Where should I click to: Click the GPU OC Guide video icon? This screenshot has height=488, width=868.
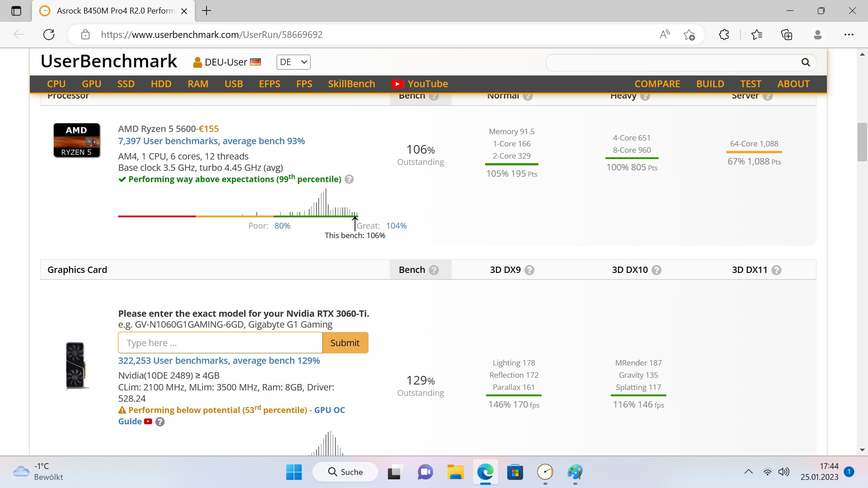[x=148, y=421]
